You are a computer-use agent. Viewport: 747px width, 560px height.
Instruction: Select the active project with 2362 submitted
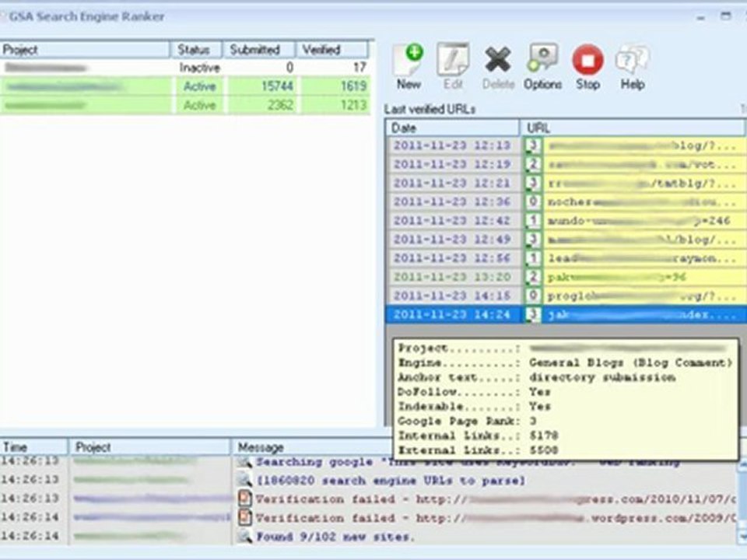[x=185, y=105]
